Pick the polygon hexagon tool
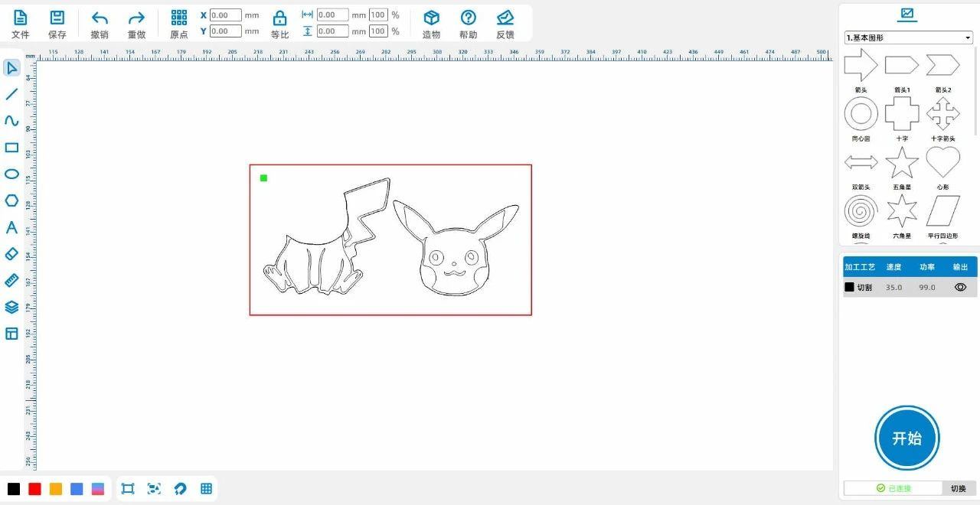 coord(11,200)
